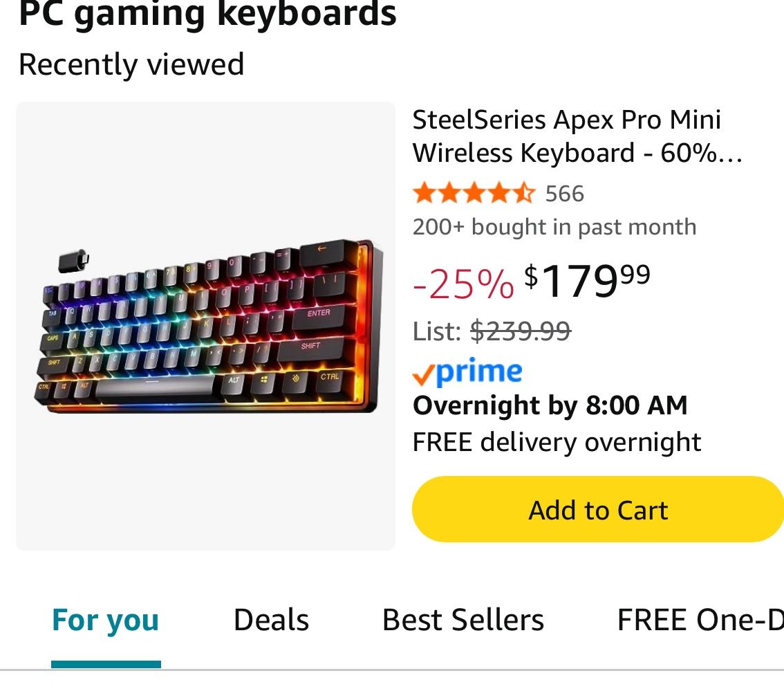The height and width of the screenshot is (698, 784).
Task: Click the Prime logo badge
Action: click(x=478, y=372)
